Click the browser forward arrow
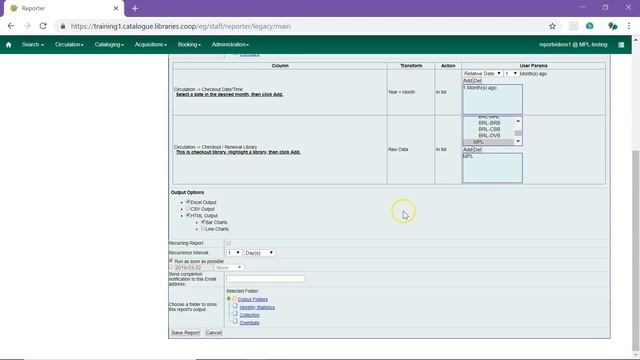 pos(27,26)
